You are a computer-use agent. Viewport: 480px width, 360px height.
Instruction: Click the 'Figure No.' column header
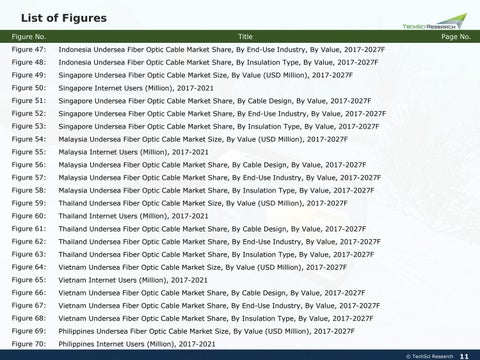(x=29, y=37)
